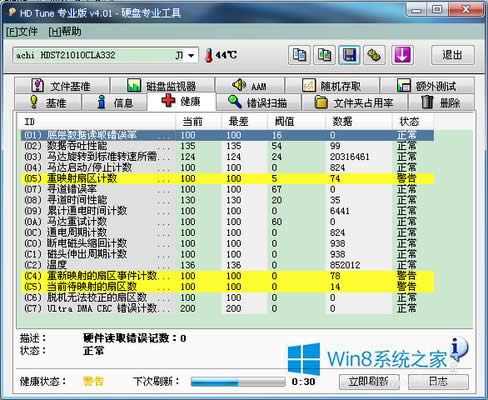Image resolution: width=488 pixels, height=400 pixels.
Task: Open the drive selection dropdown arrow
Action: tap(191, 55)
